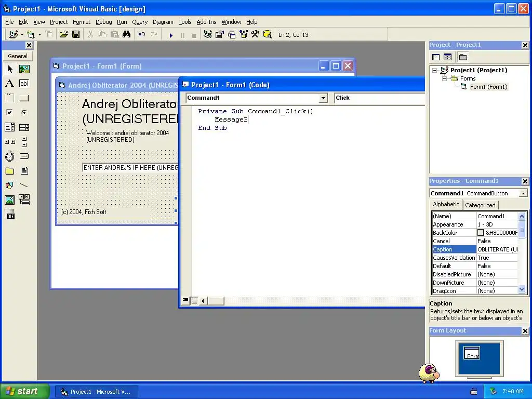Select the OptionButton control tool
Viewport: 532px width, 399px height.
pyautogui.click(x=24, y=112)
